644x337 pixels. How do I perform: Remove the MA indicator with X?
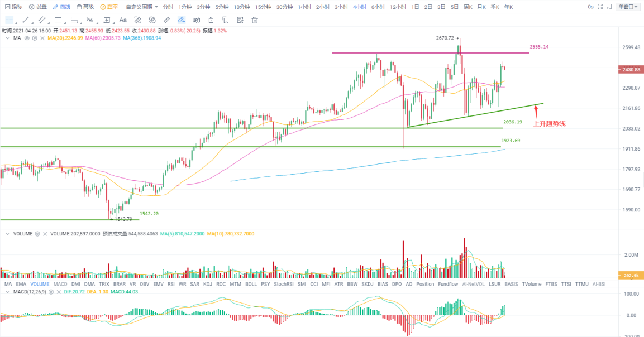pos(42,38)
